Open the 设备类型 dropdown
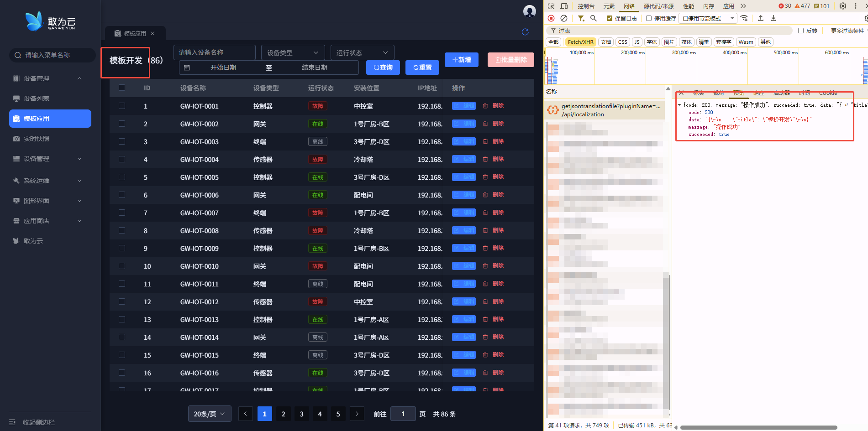868x431 pixels. [x=293, y=52]
